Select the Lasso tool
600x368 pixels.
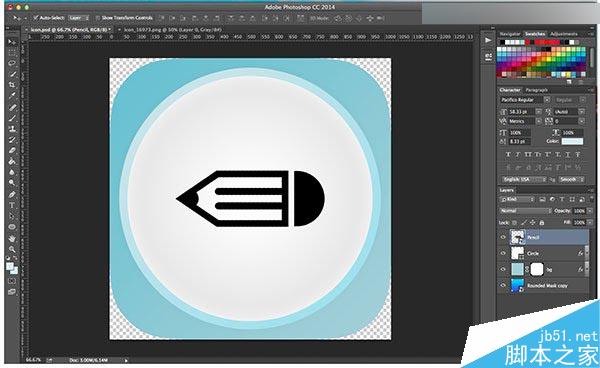12,63
